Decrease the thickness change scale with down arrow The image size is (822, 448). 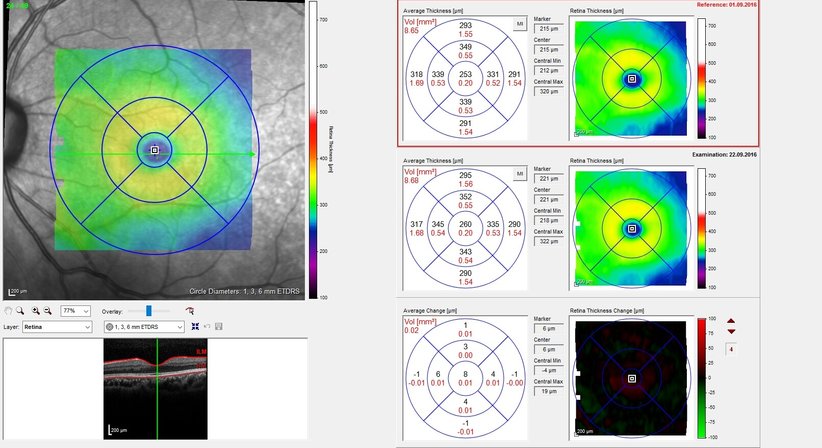pos(731,331)
